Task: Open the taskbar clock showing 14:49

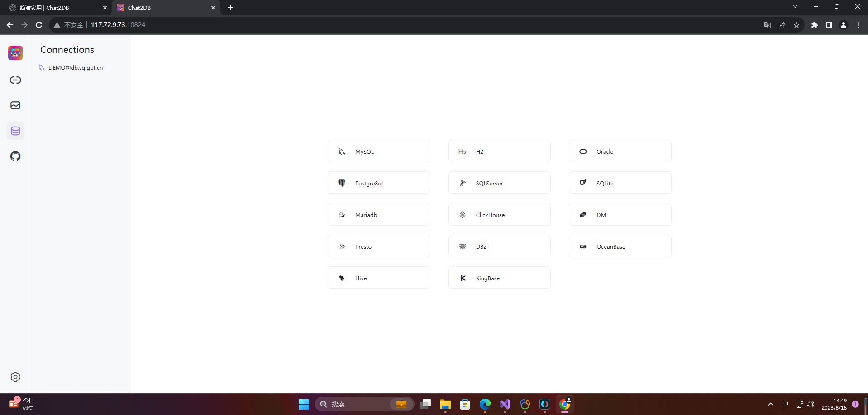Action: click(x=834, y=404)
